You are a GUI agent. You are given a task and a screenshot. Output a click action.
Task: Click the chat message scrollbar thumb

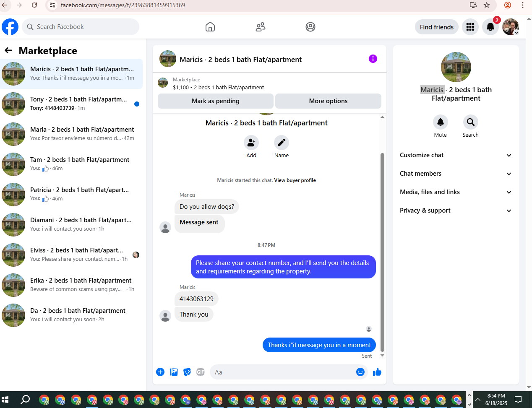coord(382,252)
